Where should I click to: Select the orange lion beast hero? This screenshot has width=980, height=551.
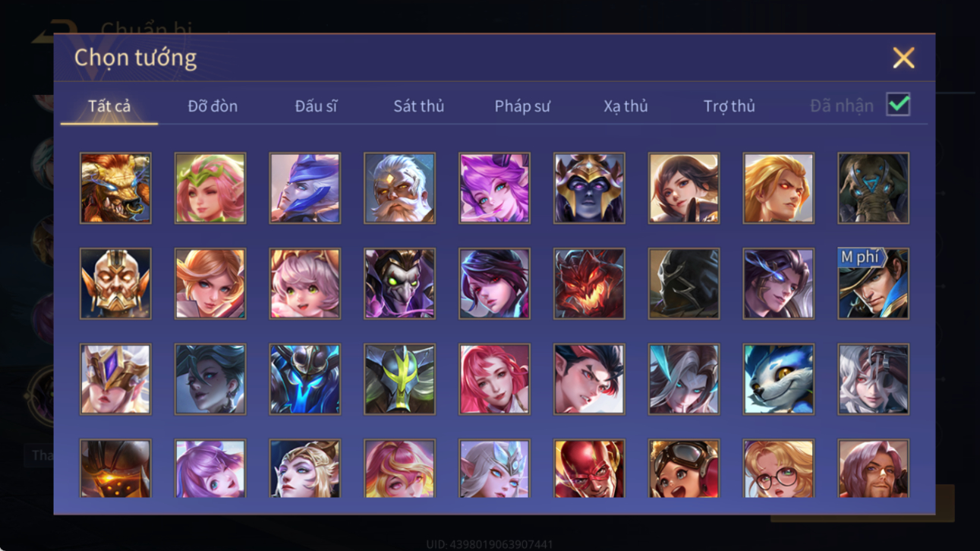[x=115, y=188]
